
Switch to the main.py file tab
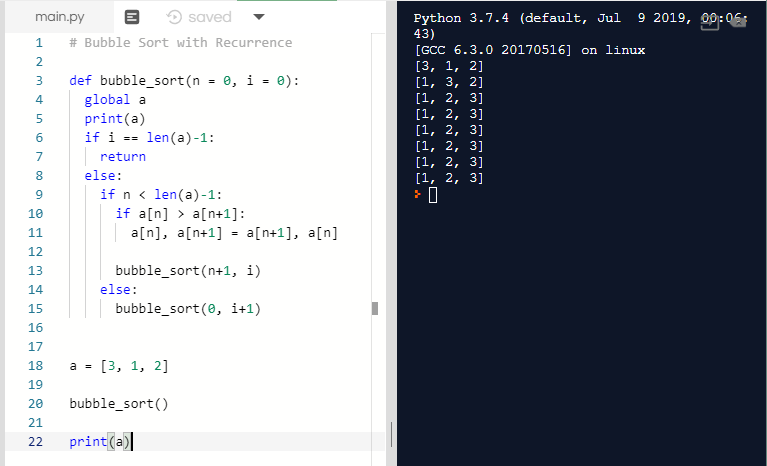pos(60,17)
